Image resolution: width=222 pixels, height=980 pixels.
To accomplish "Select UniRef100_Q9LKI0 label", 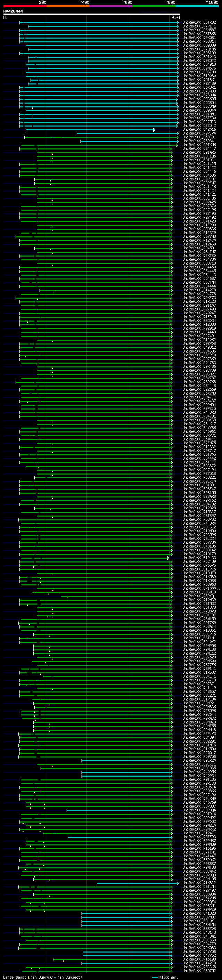I will point(199,481).
